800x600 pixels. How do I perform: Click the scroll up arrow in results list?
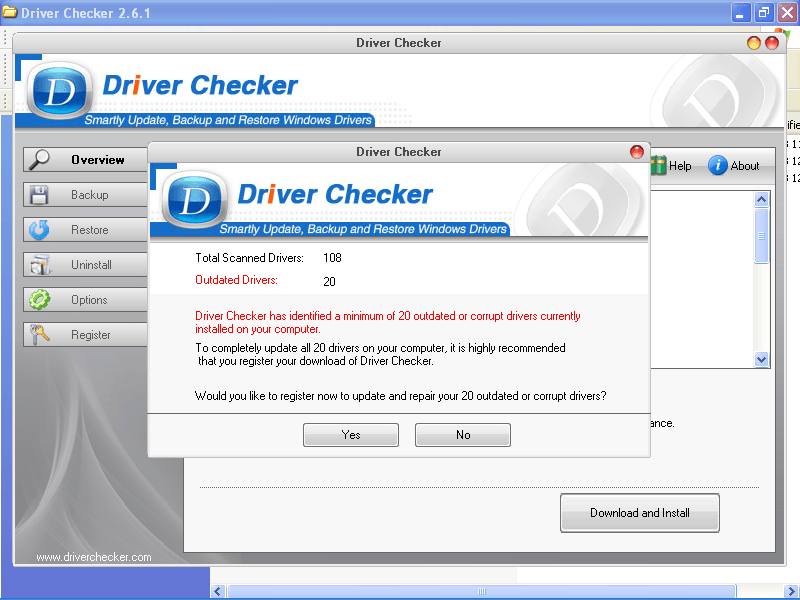click(x=761, y=199)
